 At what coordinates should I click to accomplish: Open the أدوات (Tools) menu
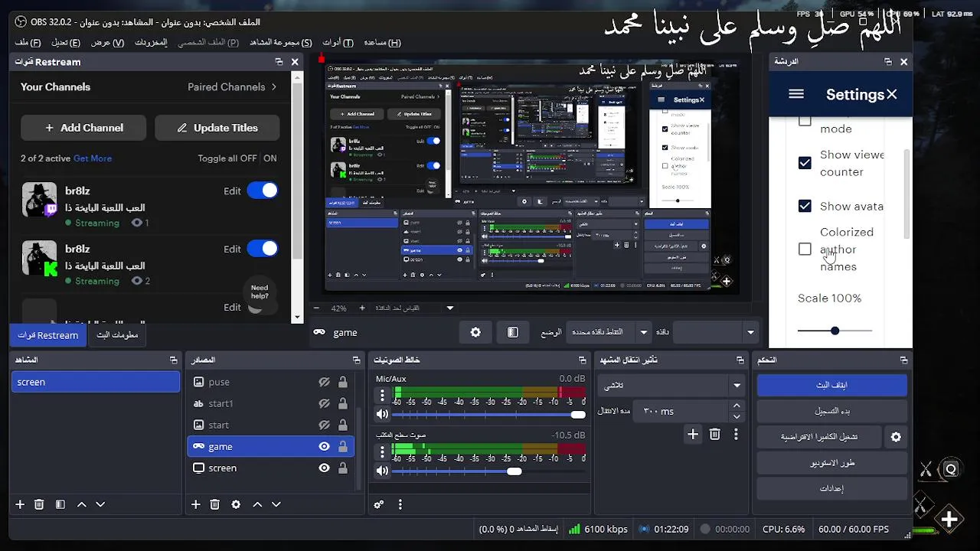(338, 42)
